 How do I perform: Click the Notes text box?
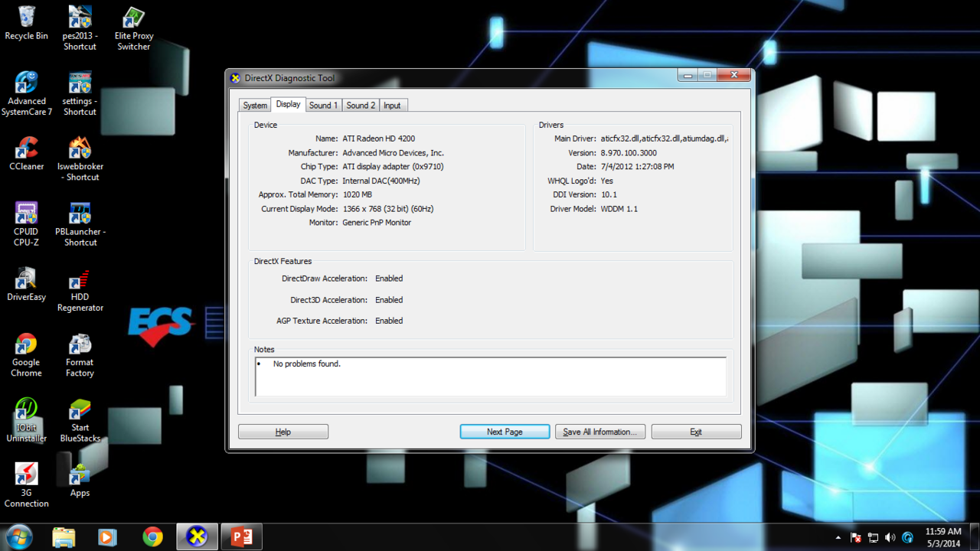coord(490,377)
